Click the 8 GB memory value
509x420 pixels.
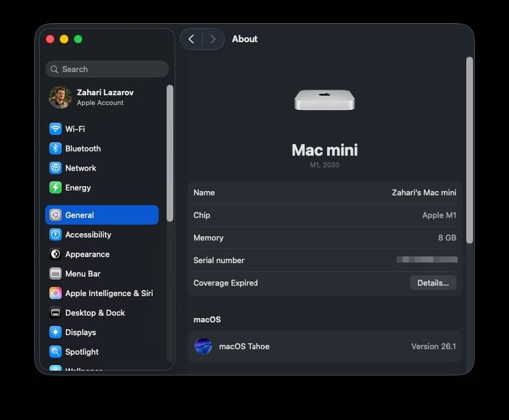447,237
